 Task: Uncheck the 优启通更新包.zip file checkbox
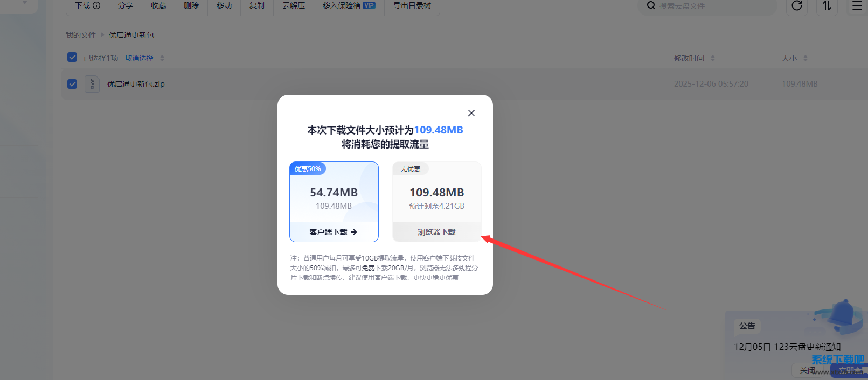tap(72, 84)
